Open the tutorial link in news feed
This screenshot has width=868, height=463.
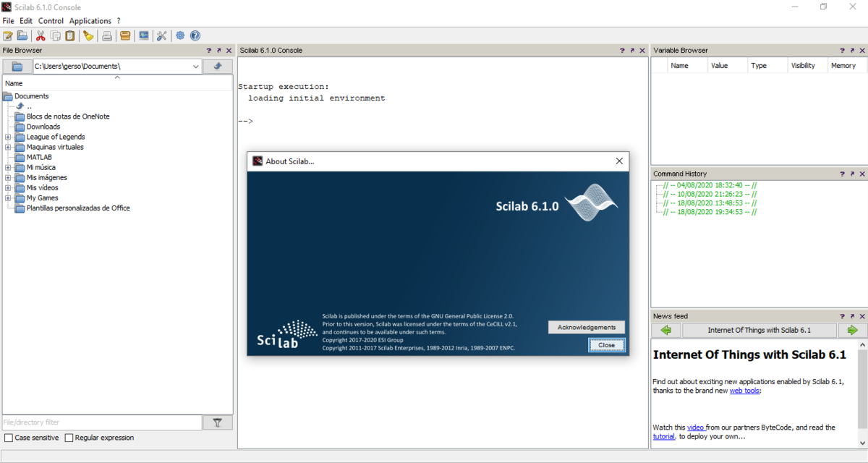[664, 437]
